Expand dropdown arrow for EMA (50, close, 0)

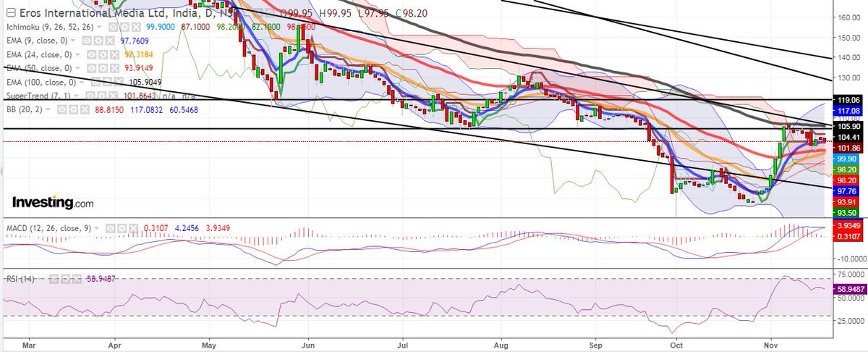click(77, 68)
